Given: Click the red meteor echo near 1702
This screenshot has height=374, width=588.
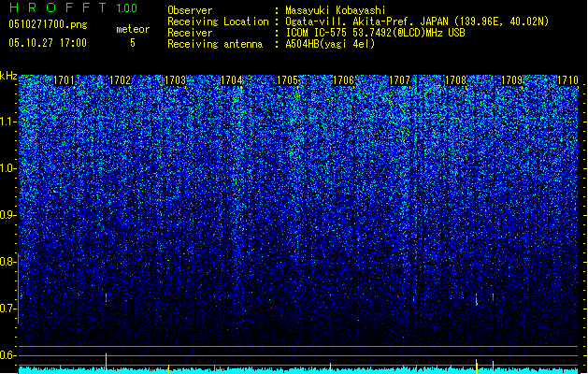Looking at the screenshot, I should [107, 298].
